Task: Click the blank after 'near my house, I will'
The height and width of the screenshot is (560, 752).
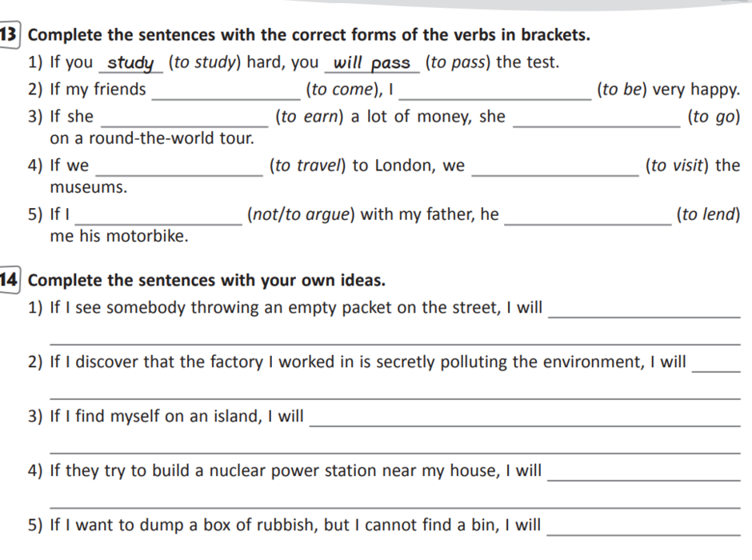Action: coord(643,473)
